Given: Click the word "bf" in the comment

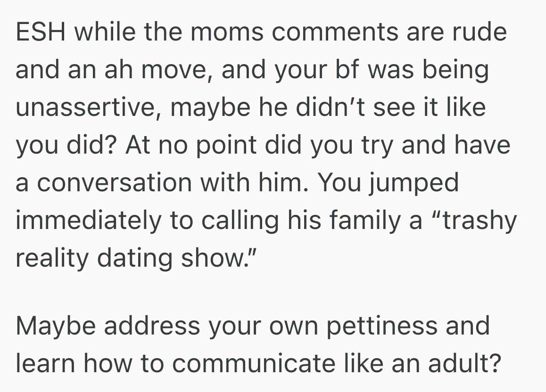Looking at the screenshot, I should click(349, 70).
